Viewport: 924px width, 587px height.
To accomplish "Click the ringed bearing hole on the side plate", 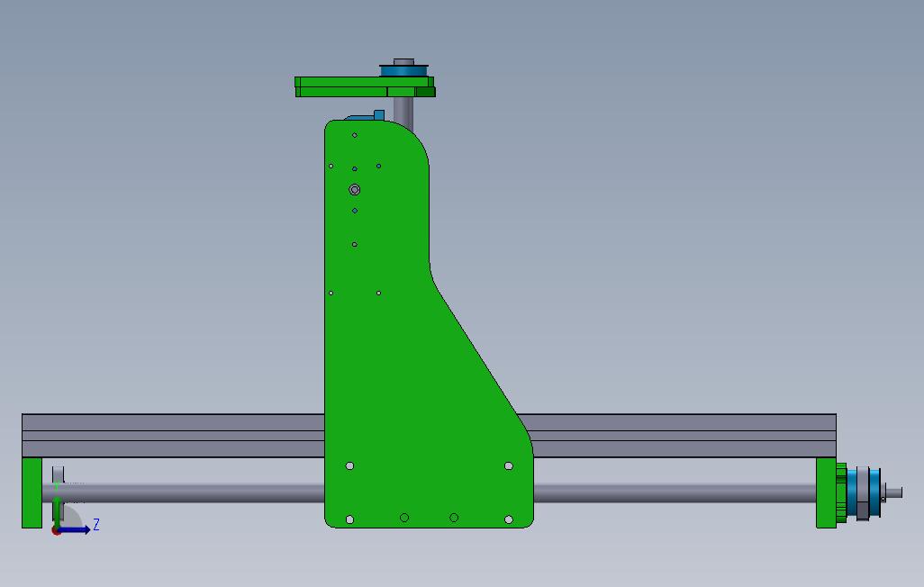I will pyautogui.click(x=354, y=190).
